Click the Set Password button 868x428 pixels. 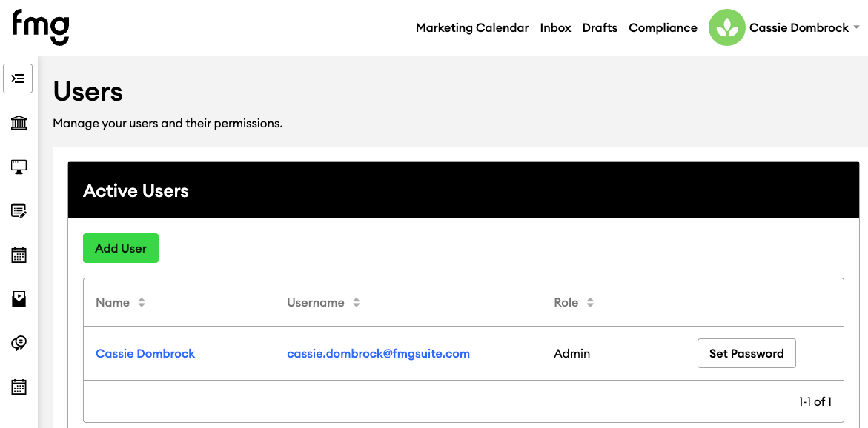(x=746, y=353)
